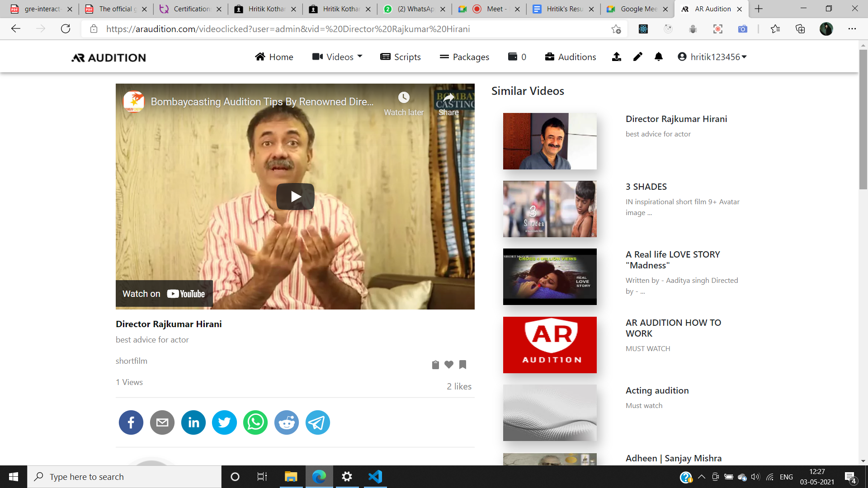
Task: Open Acting audition thumbnail
Action: click(x=550, y=413)
